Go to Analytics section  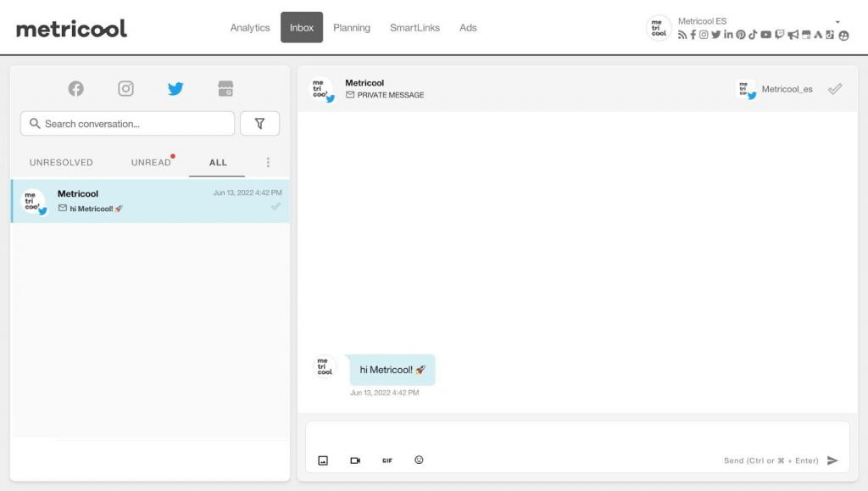click(250, 28)
